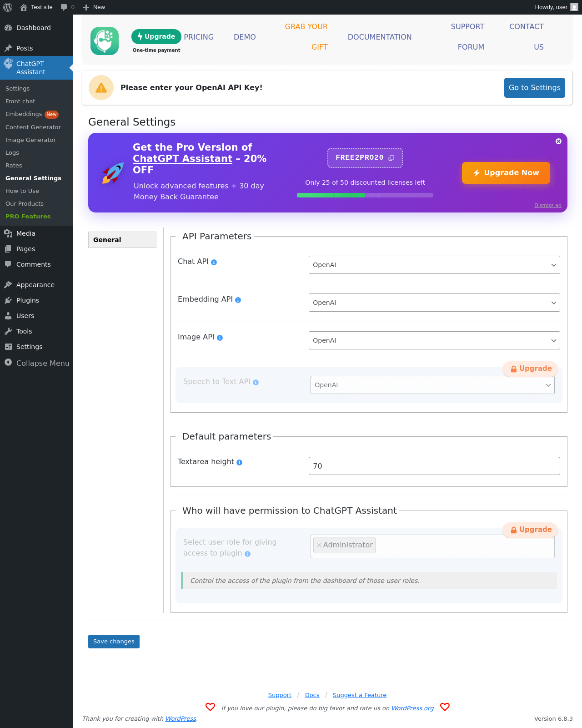The height and width of the screenshot is (728, 582).
Task: Click the ChatGPT Assistant plugin logo
Action: point(105,41)
